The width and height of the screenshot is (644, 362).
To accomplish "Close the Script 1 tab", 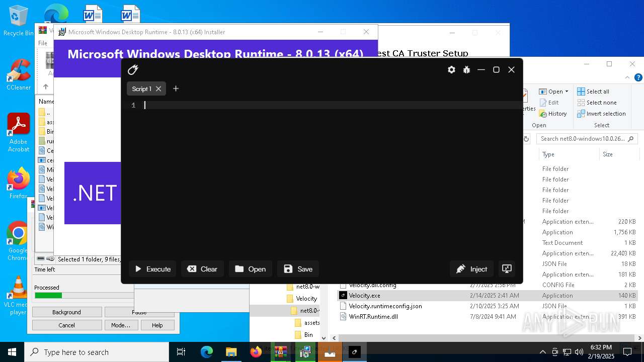I will point(158,88).
